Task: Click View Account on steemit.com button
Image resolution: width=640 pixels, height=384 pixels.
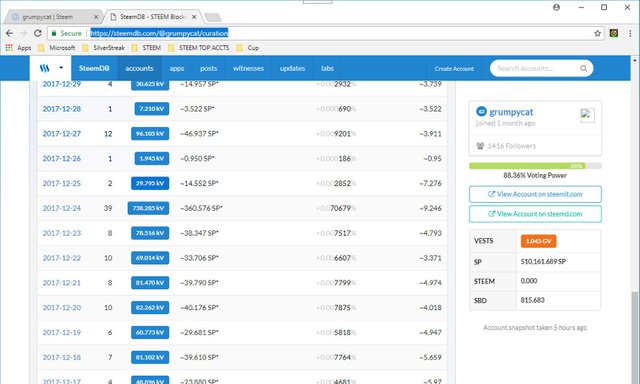Action: click(x=535, y=194)
